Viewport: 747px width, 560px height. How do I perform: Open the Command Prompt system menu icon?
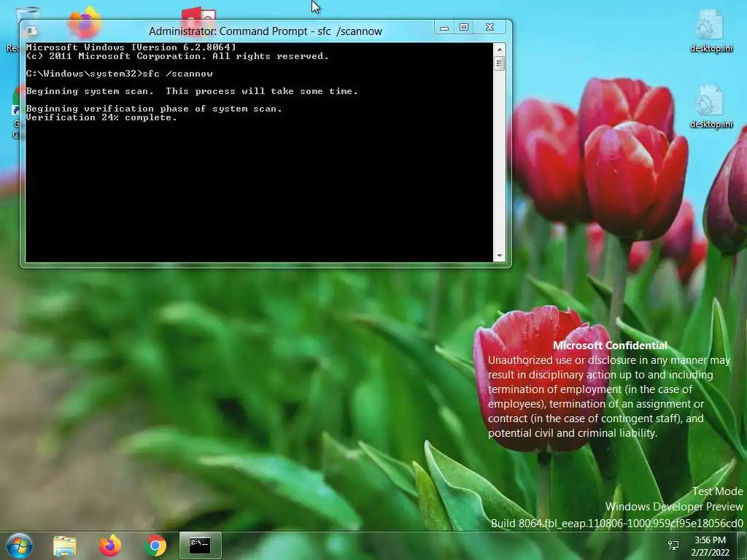coord(32,31)
